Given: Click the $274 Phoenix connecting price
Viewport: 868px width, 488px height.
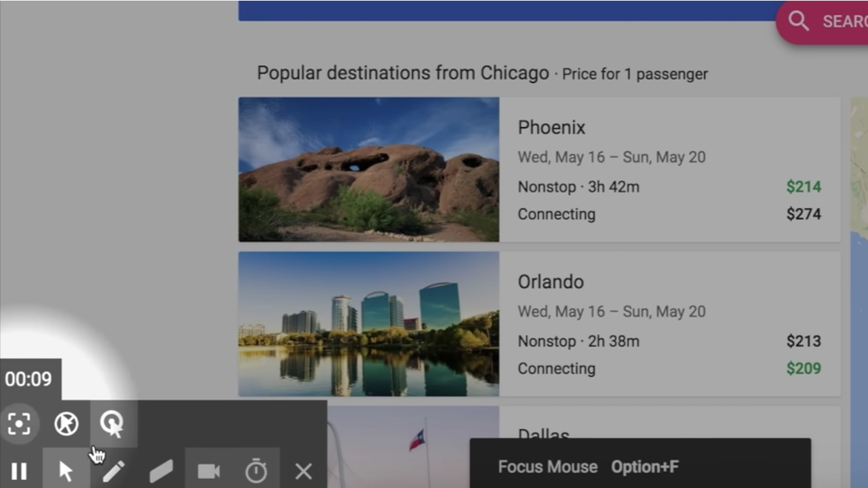Looking at the screenshot, I should coord(804,214).
